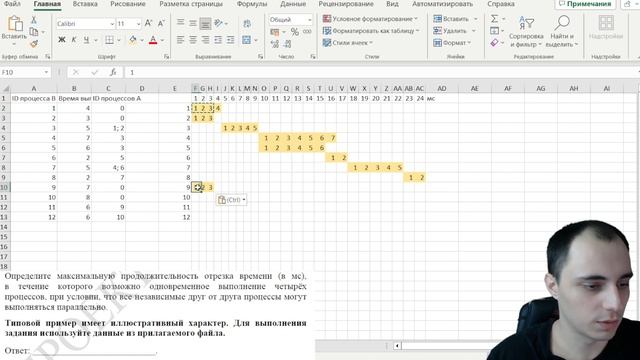Click the Increase Decimal icon
640x360 pixels.
(275, 43)
